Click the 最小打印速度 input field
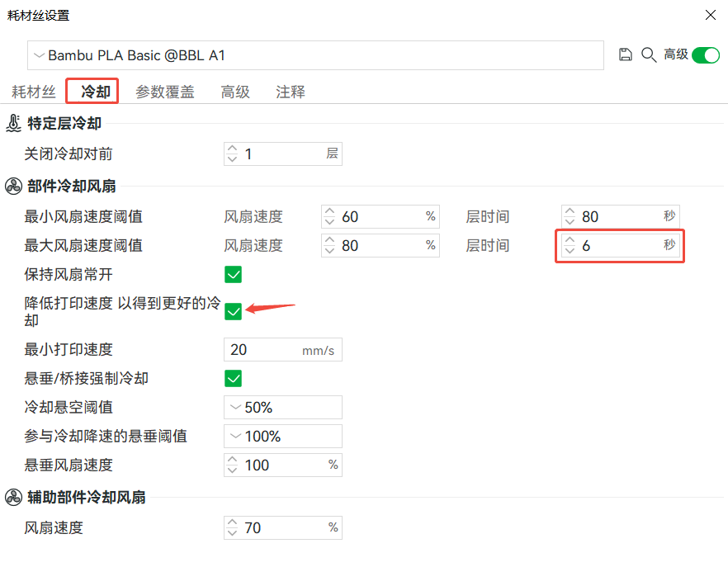Screen dimensions: 728x586 [264, 350]
